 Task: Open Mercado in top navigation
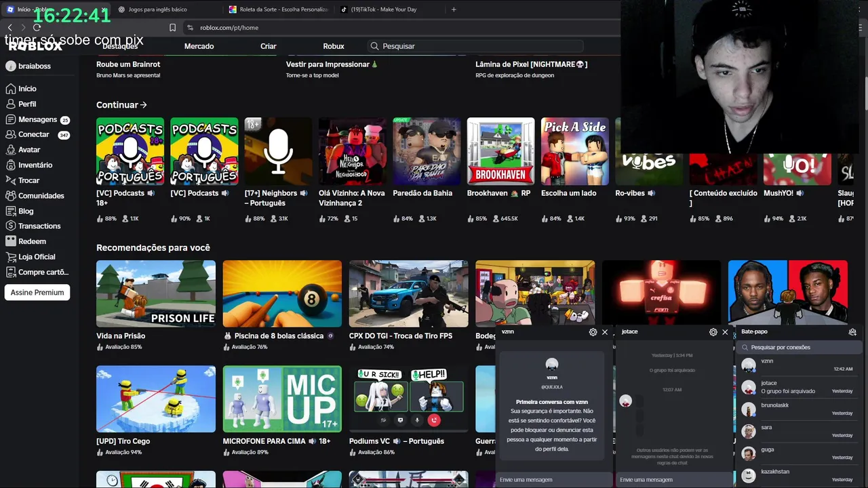[199, 46]
